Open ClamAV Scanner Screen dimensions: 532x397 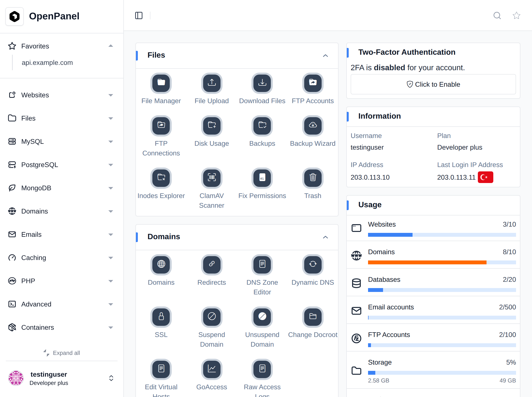[x=212, y=178]
